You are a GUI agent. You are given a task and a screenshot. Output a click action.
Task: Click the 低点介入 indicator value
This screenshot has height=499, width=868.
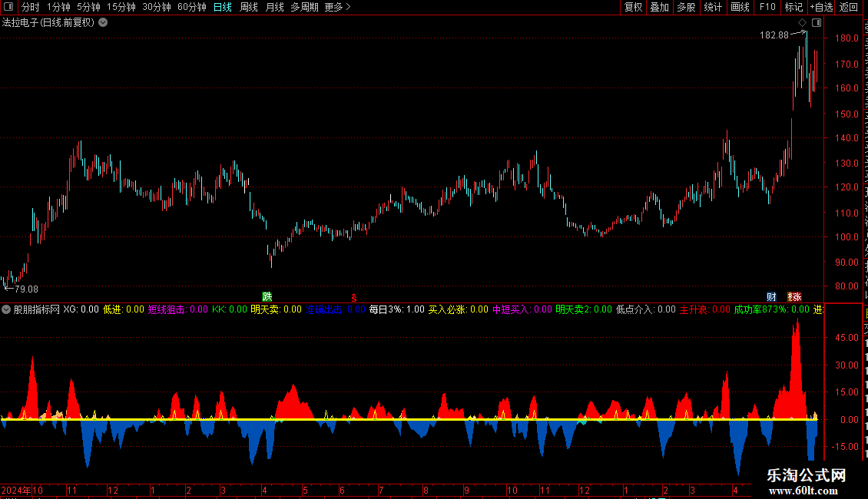pos(645,310)
